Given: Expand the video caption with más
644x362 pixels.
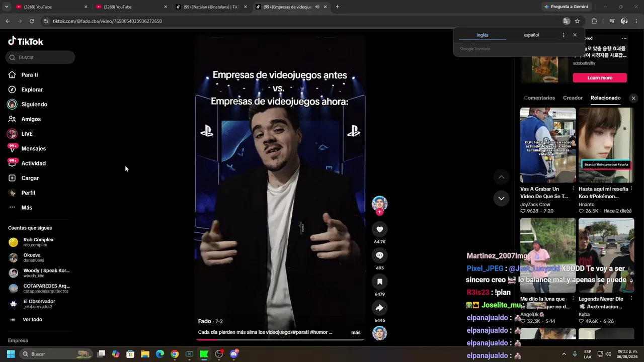Looking at the screenshot, I should coord(356,332).
